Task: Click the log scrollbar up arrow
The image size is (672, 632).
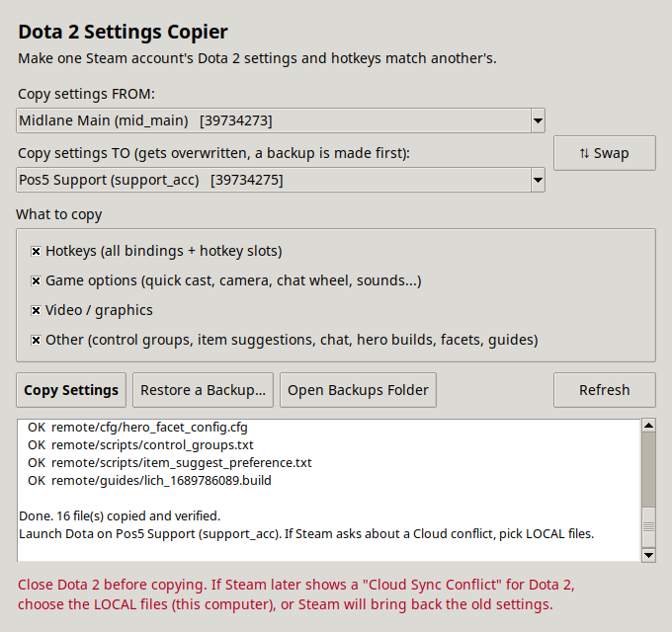Action: click(x=649, y=426)
